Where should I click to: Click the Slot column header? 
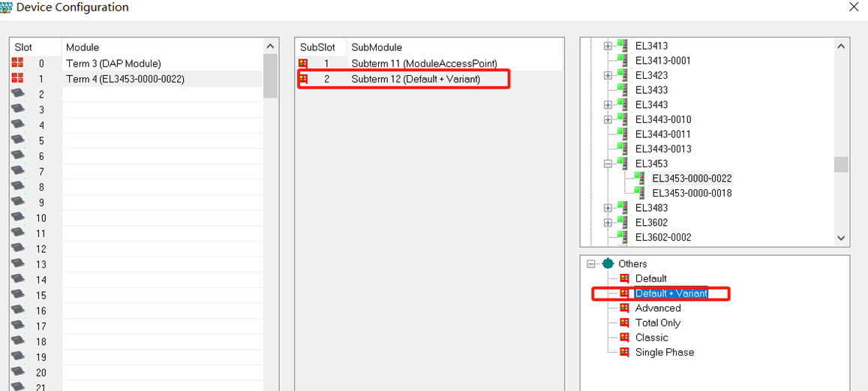pyautogui.click(x=35, y=47)
